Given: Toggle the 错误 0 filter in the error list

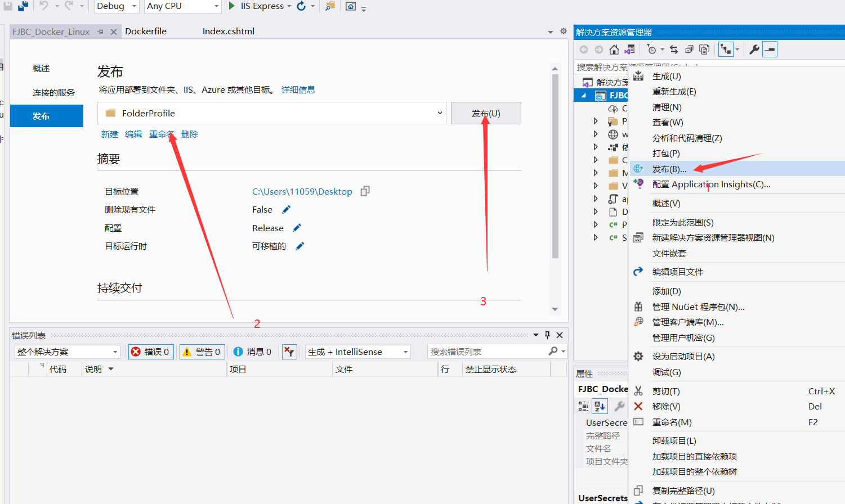Looking at the screenshot, I should click(x=151, y=352).
